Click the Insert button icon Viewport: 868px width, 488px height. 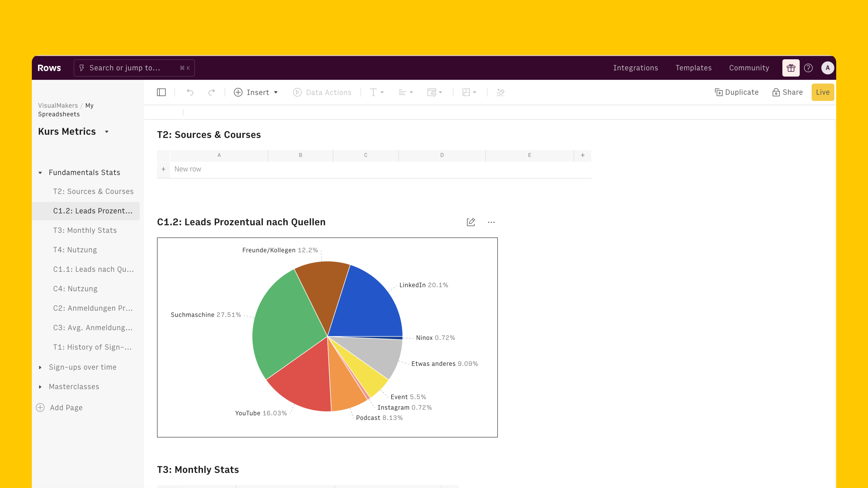click(238, 92)
